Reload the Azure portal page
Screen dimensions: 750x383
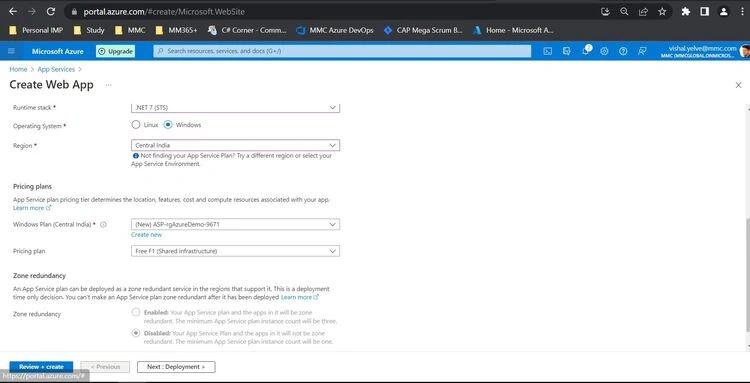point(51,11)
